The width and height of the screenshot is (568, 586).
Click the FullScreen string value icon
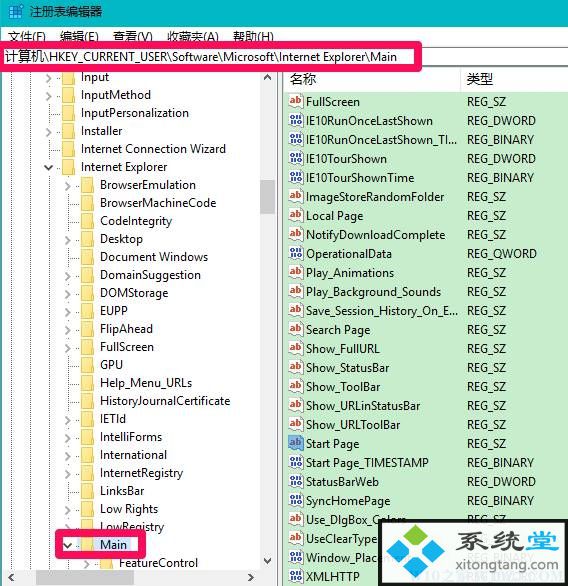(x=295, y=101)
